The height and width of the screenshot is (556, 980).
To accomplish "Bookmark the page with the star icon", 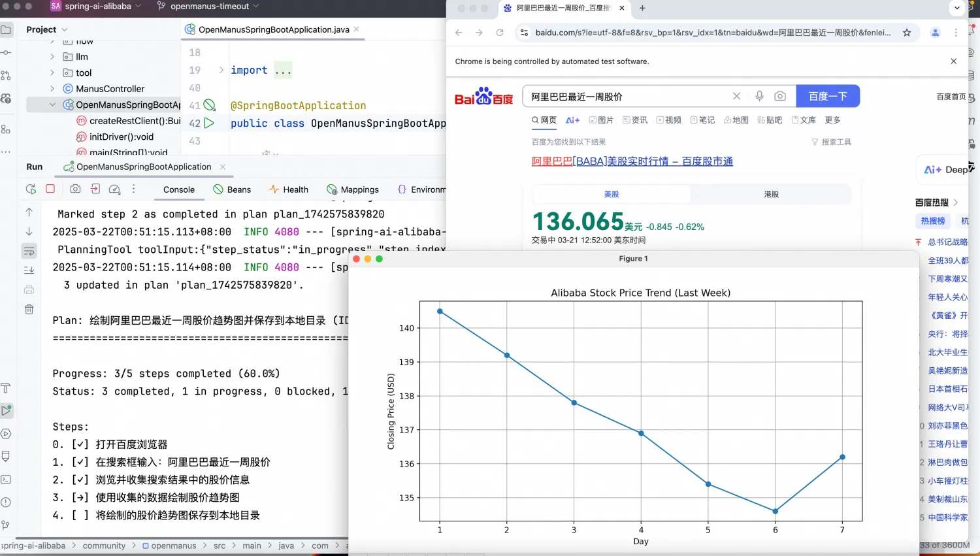I will [x=908, y=31].
